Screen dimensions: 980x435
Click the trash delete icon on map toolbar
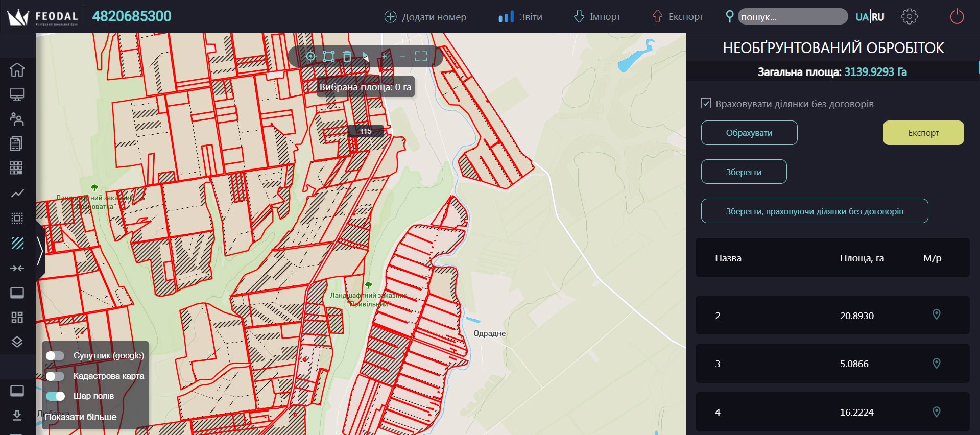click(x=347, y=56)
